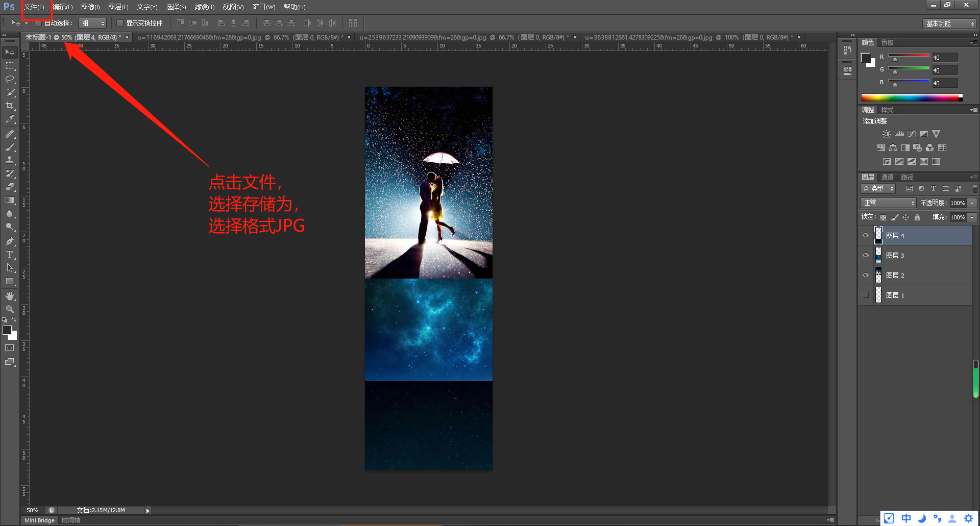Select the Eraser tool
The image size is (980, 526).
tap(9, 187)
